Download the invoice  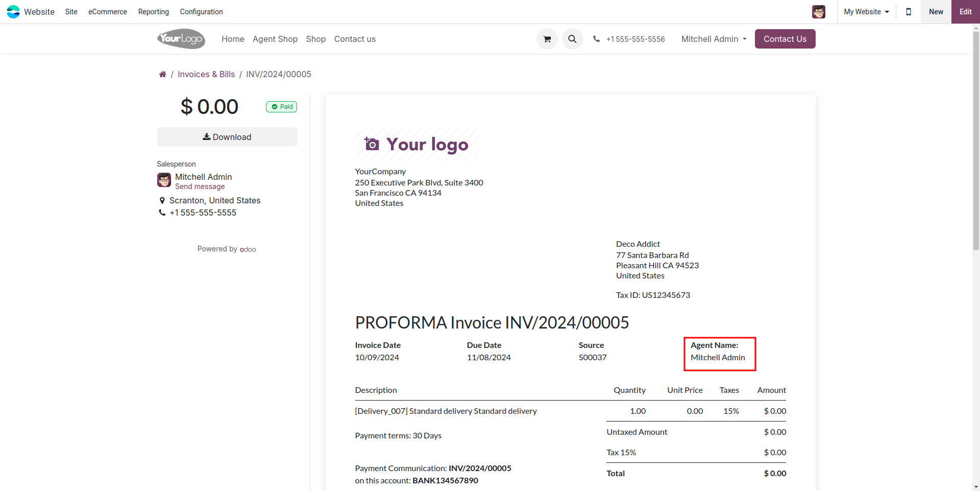pos(227,137)
